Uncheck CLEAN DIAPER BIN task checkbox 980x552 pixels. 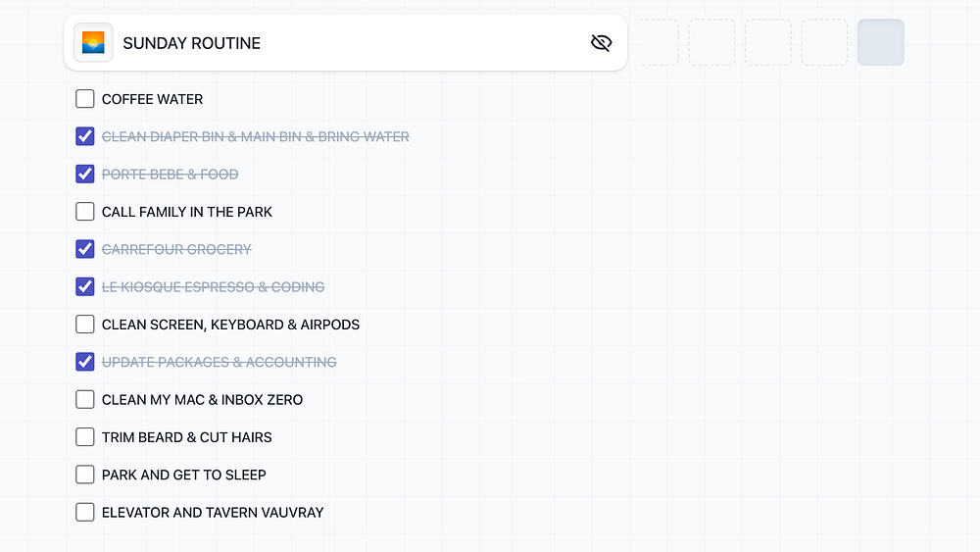tap(85, 136)
